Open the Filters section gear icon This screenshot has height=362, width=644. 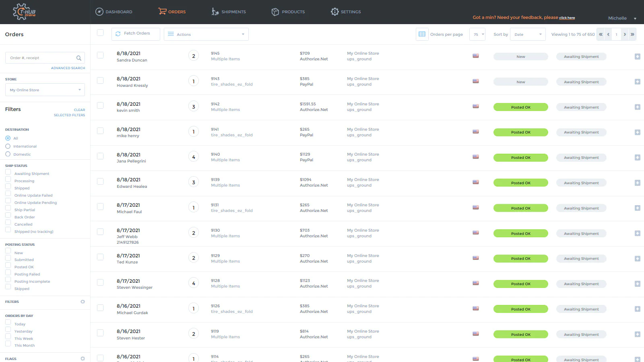click(x=83, y=302)
